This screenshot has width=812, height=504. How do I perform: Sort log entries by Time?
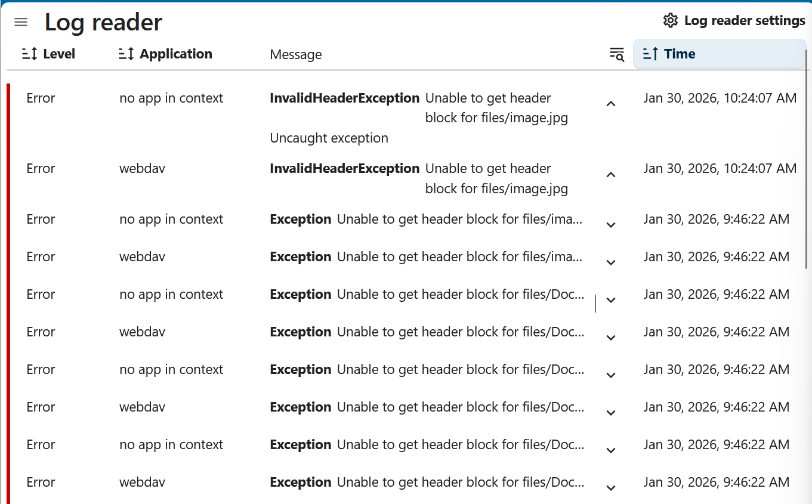[680, 54]
